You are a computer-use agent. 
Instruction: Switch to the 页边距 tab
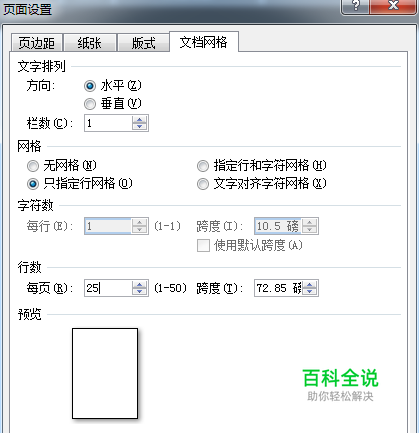[x=37, y=43]
